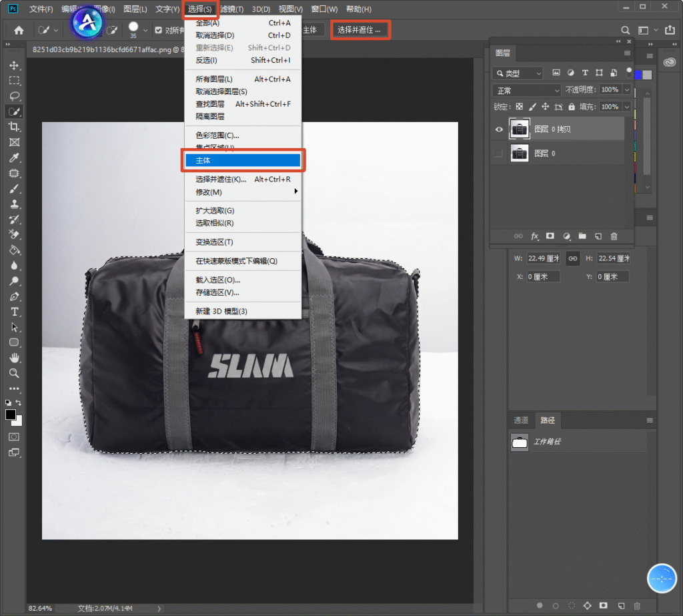Select the Paint Bucket tool
The height and width of the screenshot is (616, 683).
pyautogui.click(x=14, y=250)
